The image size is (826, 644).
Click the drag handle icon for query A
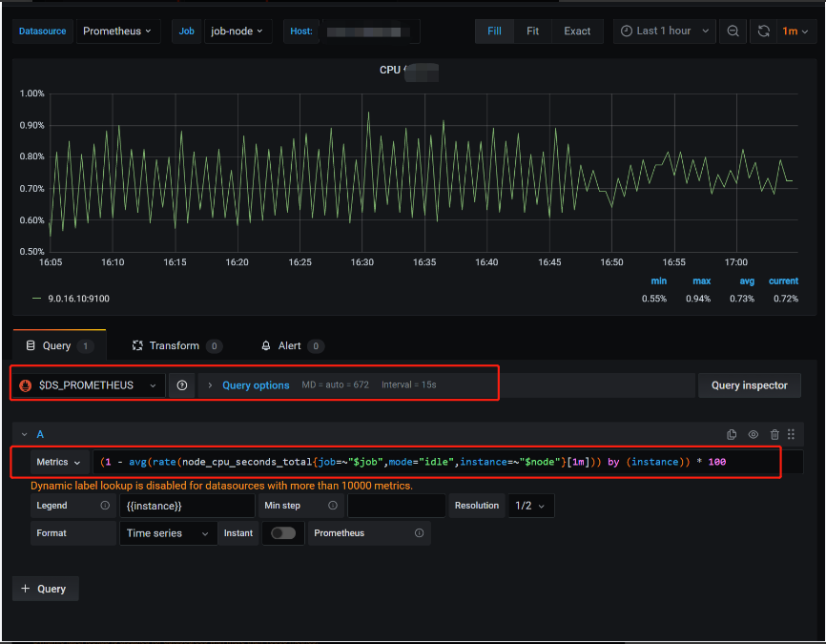[x=791, y=434]
